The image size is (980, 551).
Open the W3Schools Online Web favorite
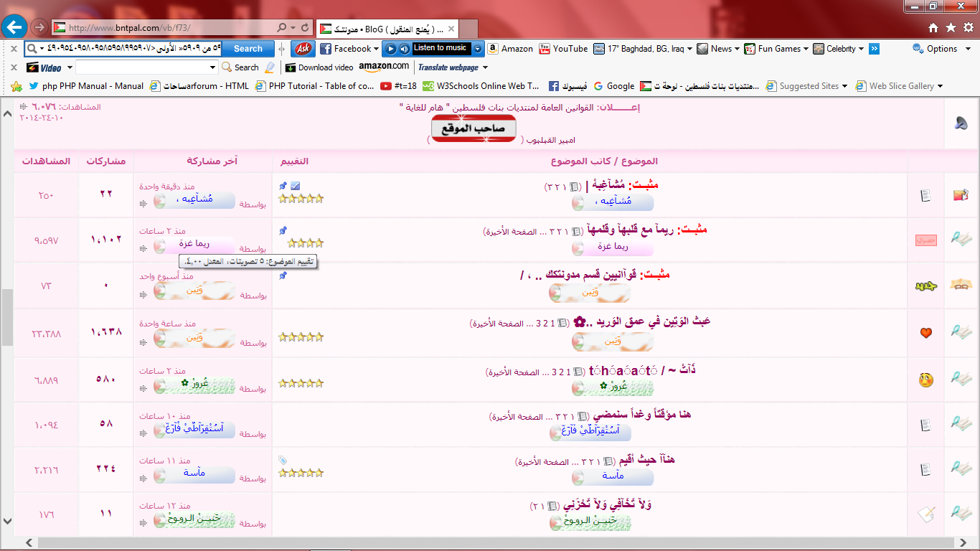tap(481, 86)
